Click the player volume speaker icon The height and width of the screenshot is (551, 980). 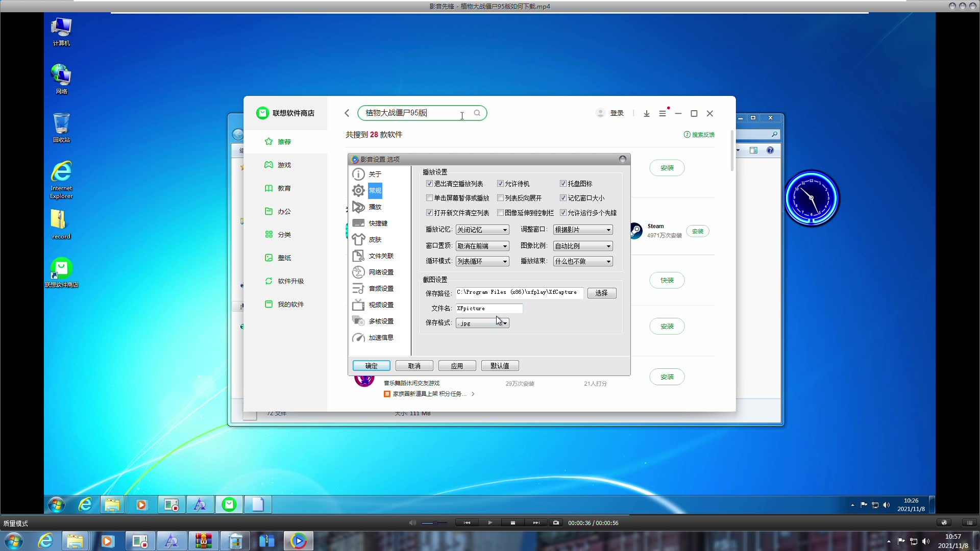point(412,522)
